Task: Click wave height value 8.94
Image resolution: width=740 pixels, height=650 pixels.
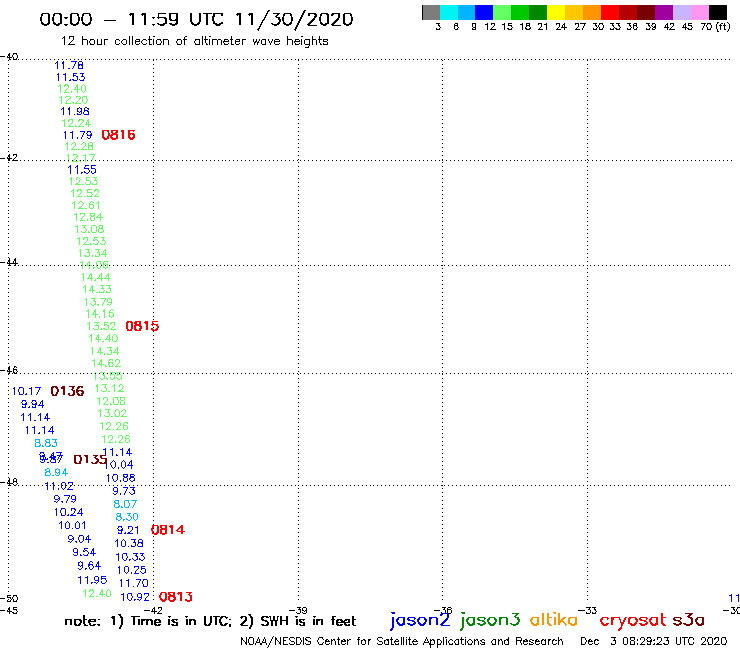Action: tap(56, 473)
